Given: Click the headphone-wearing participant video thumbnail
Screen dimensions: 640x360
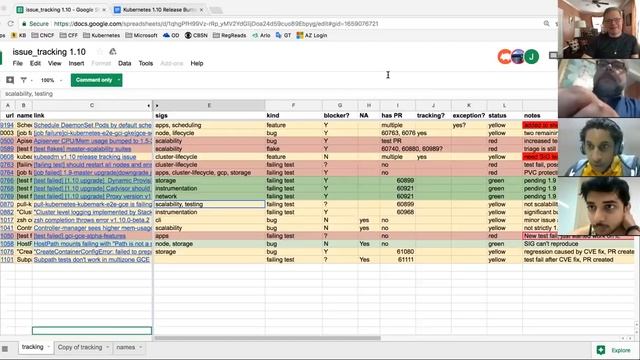Looking at the screenshot, I should click(x=599, y=147).
